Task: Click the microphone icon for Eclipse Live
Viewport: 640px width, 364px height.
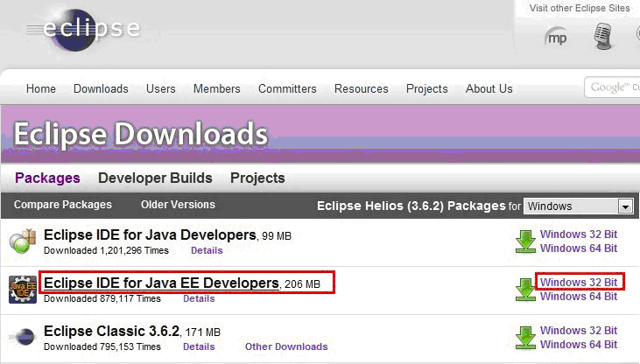Action: 603,36
